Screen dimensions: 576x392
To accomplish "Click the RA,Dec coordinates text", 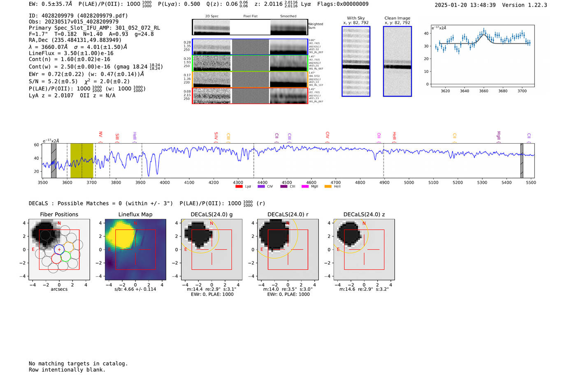I will pos(75,40).
